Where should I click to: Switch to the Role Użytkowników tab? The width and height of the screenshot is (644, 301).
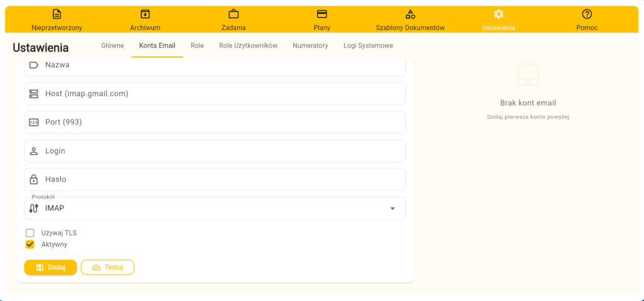(248, 46)
